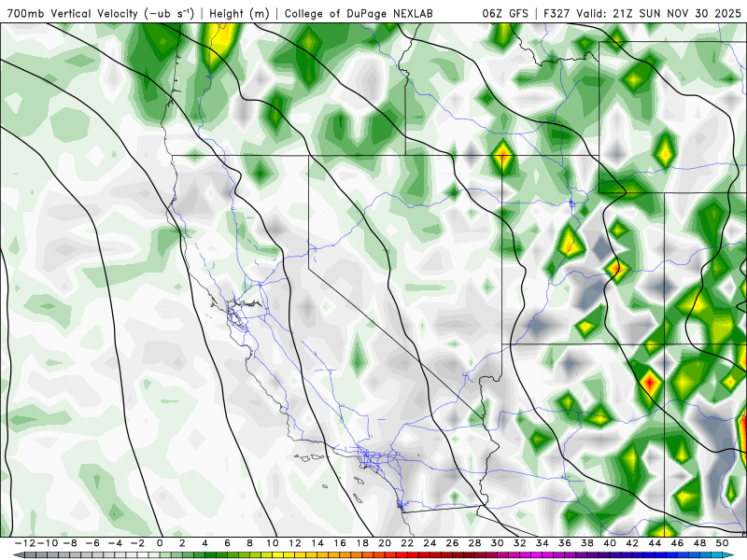Click the "College of DuPage NEXLAB" text
This screenshot has width=747, height=560.
click(359, 14)
